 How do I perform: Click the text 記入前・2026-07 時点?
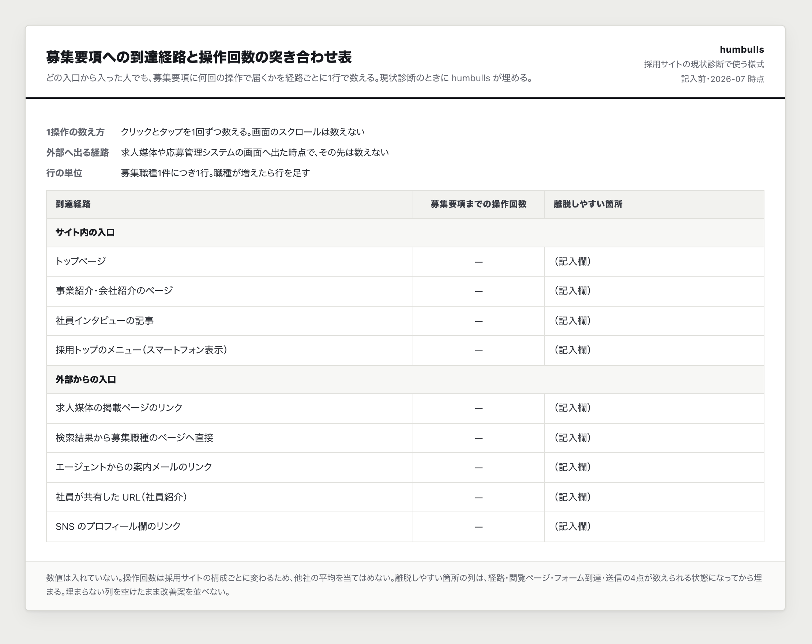tap(722, 79)
